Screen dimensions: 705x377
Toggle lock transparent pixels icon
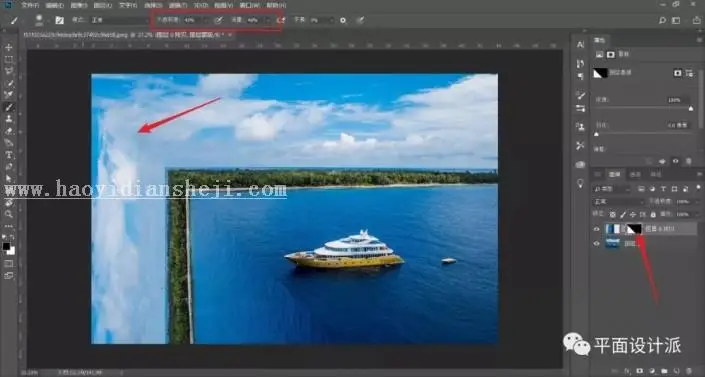[x=612, y=215]
